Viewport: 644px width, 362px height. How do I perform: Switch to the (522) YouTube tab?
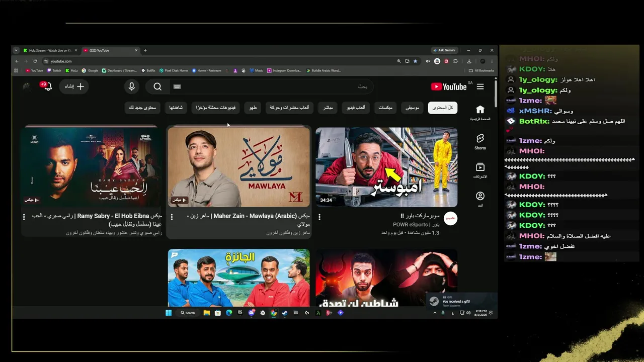coord(110,50)
